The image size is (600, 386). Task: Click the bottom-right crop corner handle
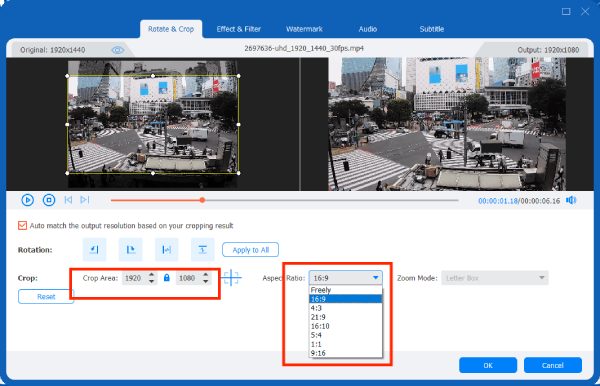[239, 173]
